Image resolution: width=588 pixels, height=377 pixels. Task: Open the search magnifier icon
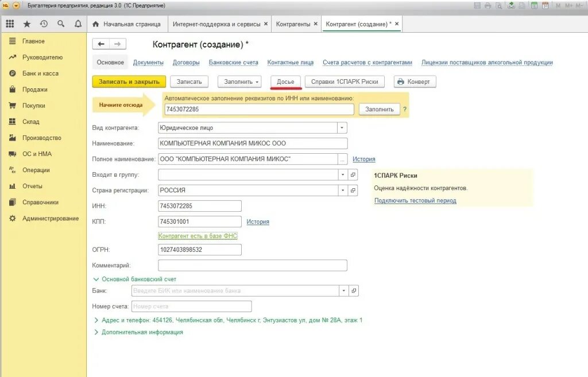pos(61,24)
